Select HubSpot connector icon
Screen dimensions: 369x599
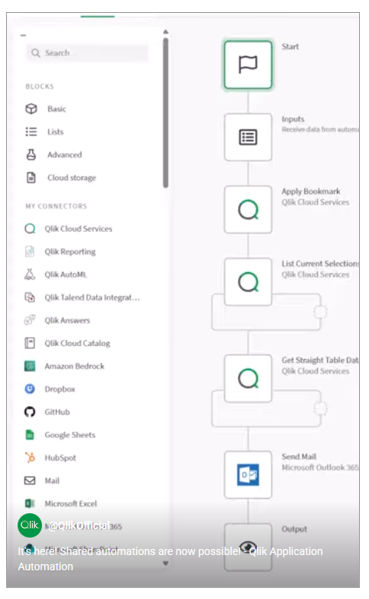pyautogui.click(x=30, y=457)
